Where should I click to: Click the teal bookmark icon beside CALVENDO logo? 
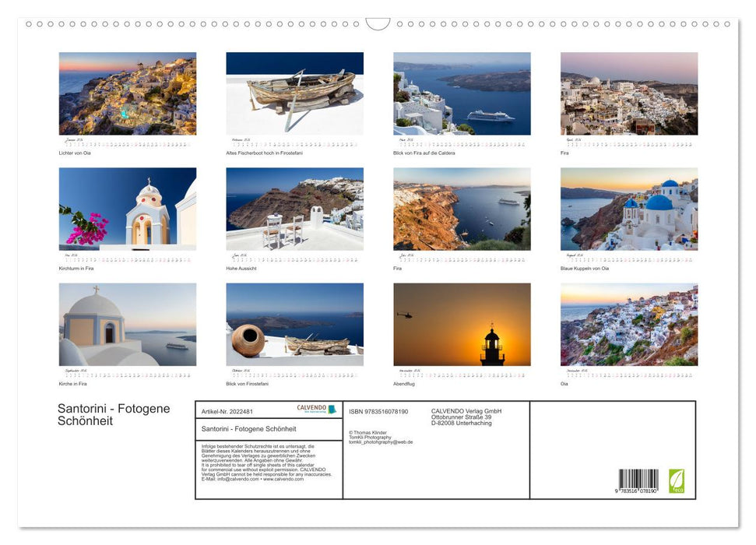pyautogui.click(x=332, y=408)
